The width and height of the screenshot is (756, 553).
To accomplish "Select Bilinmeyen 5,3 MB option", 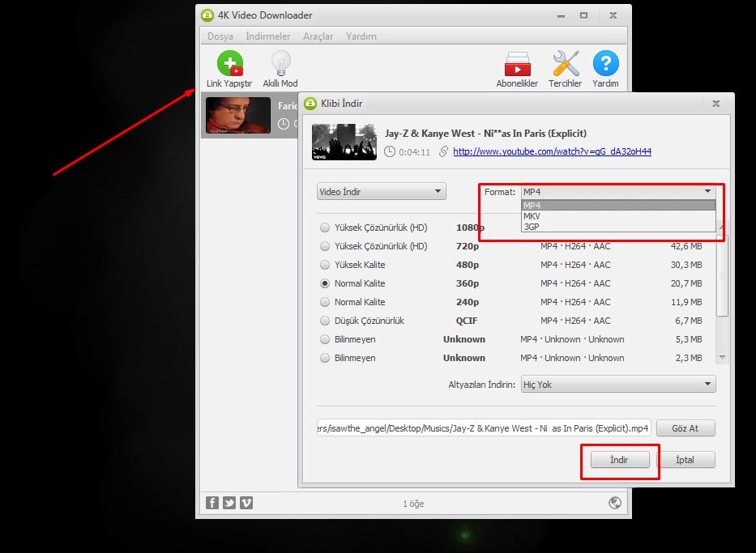I will pos(325,339).
